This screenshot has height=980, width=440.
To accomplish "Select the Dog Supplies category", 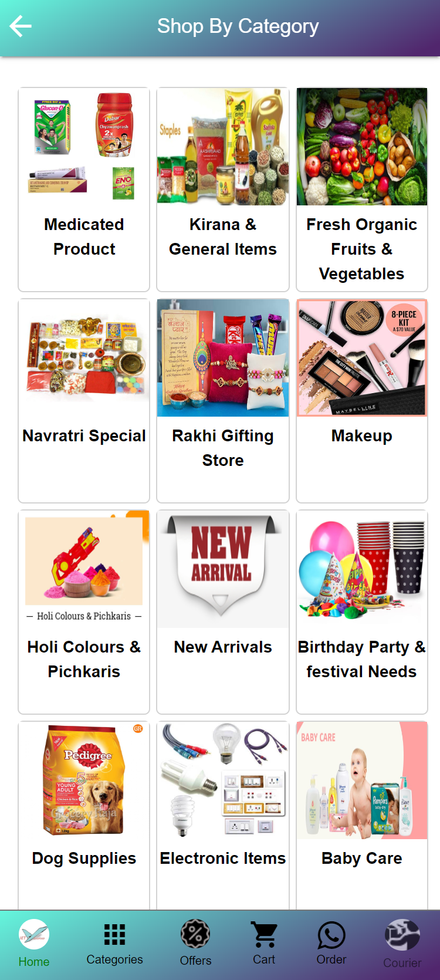I will (84, 816).
